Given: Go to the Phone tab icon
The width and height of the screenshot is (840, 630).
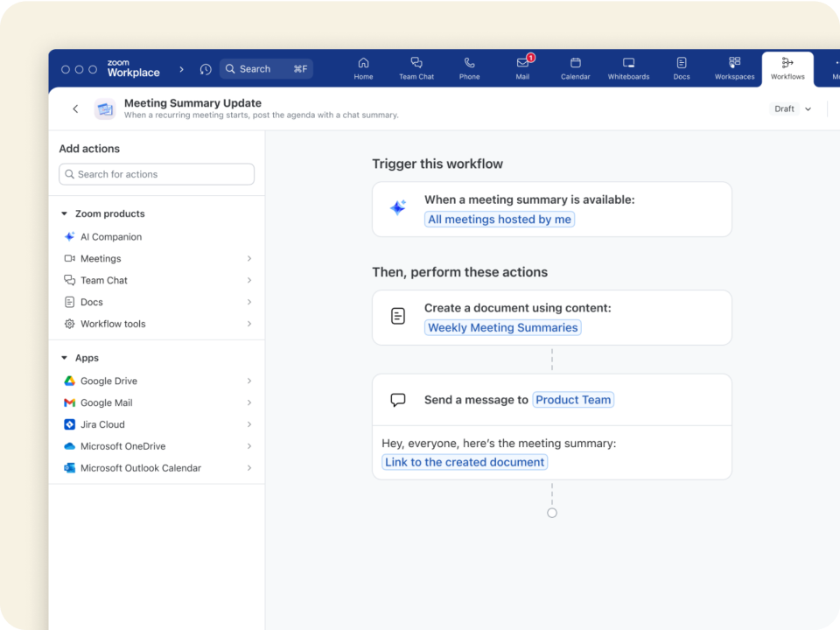Looking at the screenshot, I should coord(470,68).
